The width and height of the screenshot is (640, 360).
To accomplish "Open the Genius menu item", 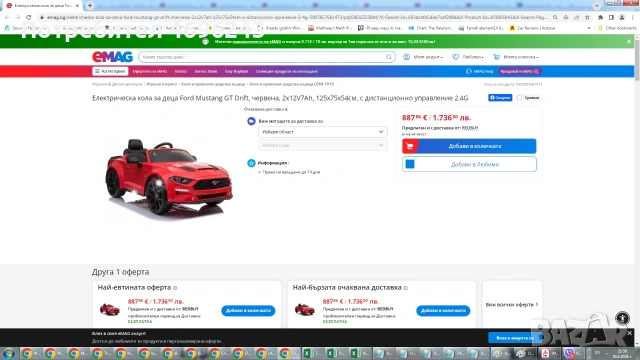I will (x=181, y=71).
